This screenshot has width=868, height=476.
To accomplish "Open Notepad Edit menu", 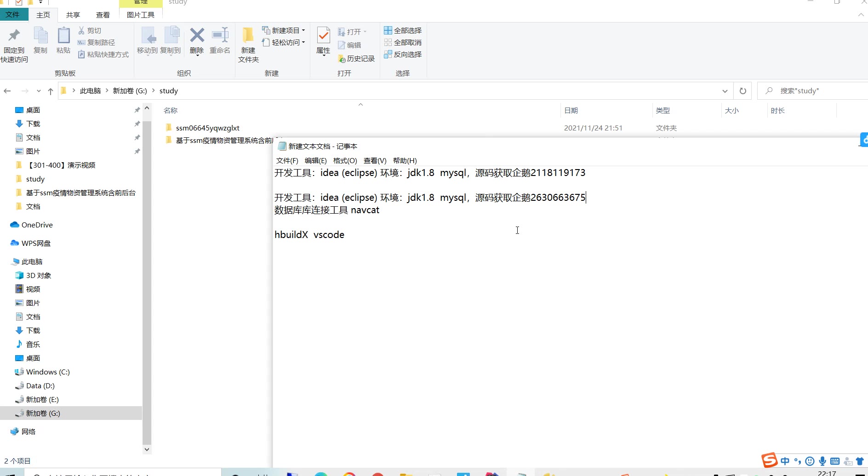I will click(315, 160).
